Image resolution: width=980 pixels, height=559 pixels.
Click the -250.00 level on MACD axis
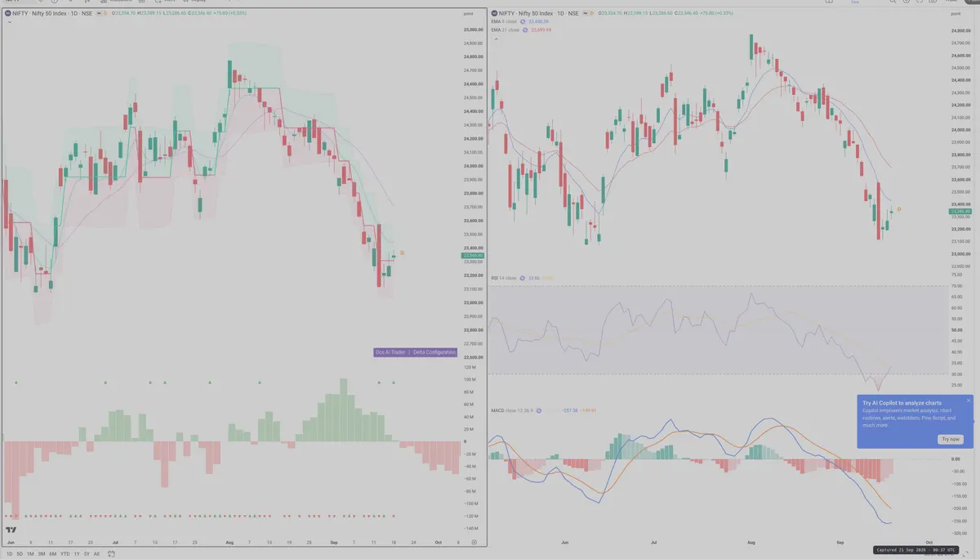tap(959, 521)
